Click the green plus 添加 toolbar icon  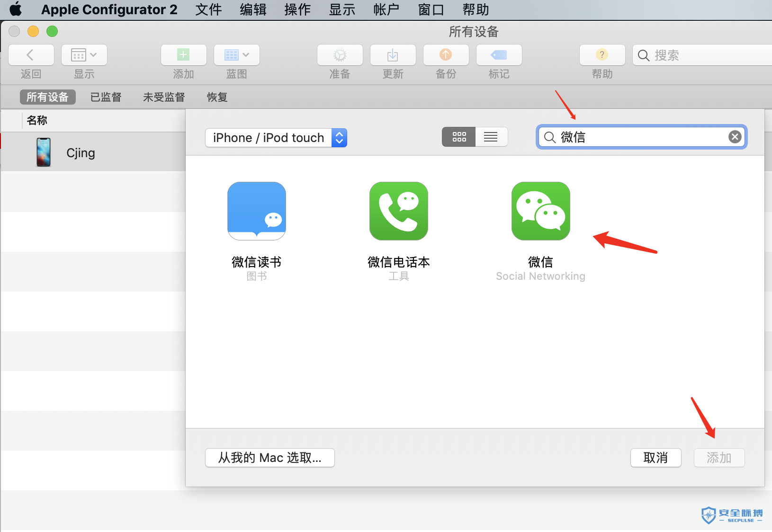point(183,55)
